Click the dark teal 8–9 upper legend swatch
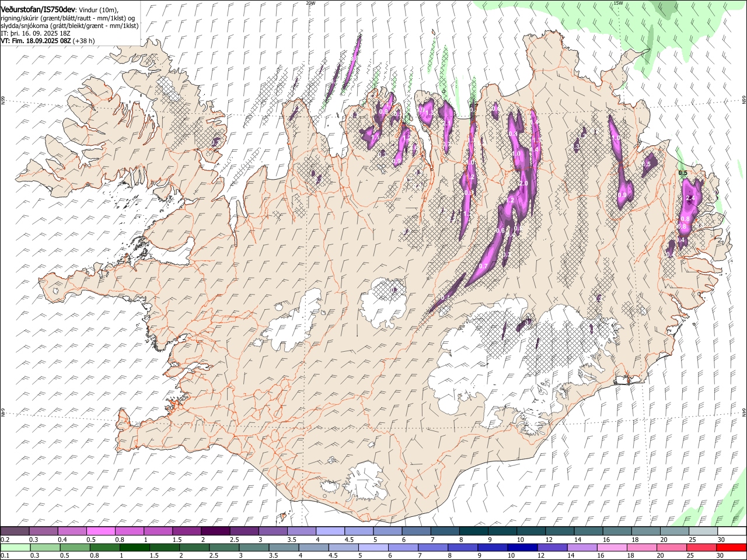The image size is (747, 560). pyautogui.click(x=474, y=531)
